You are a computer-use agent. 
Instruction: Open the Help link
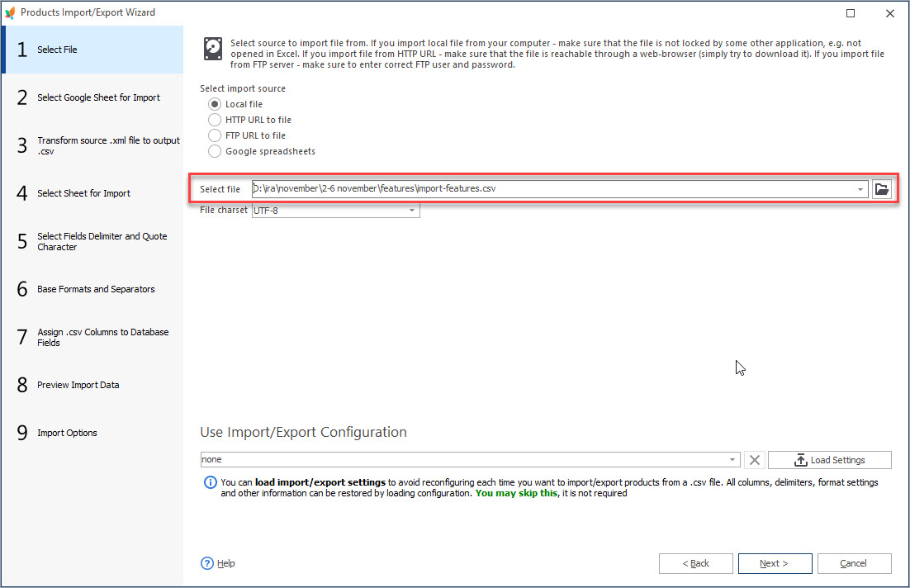point(225,563)
